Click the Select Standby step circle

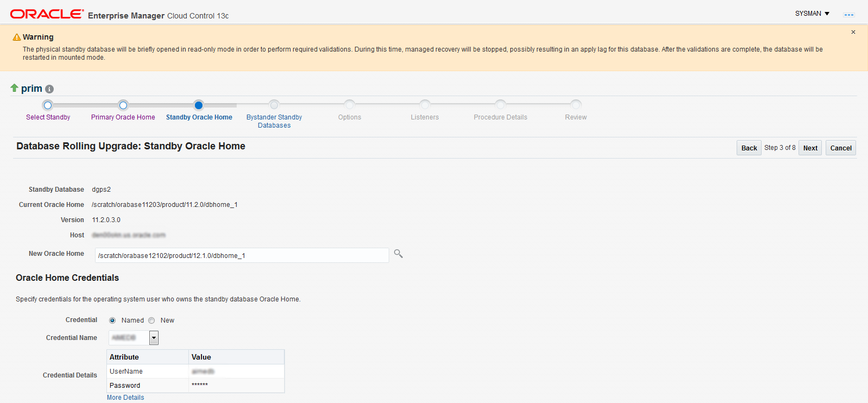48,105
